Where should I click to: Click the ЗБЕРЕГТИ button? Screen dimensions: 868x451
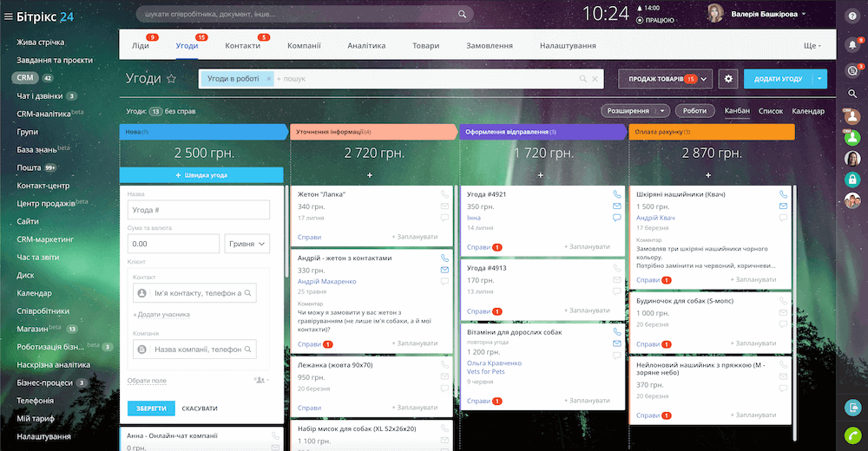pos(151,408)
